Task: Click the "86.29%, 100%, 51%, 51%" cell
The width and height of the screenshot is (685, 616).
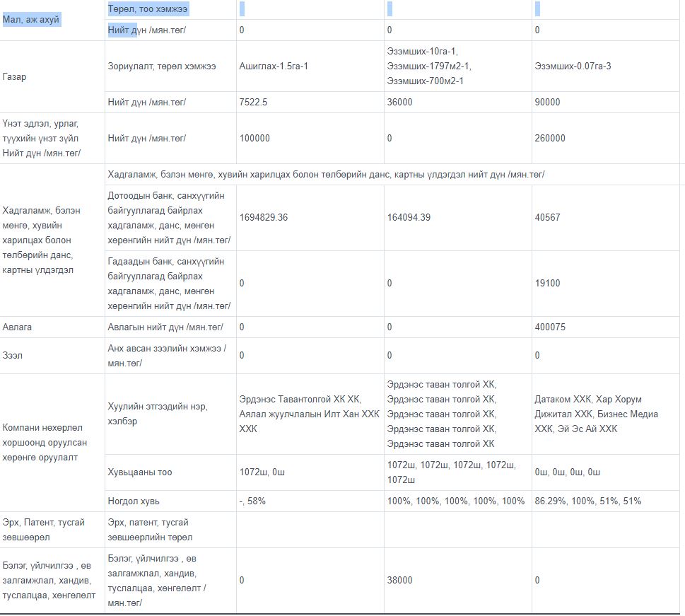Action: tap(587, 501)
